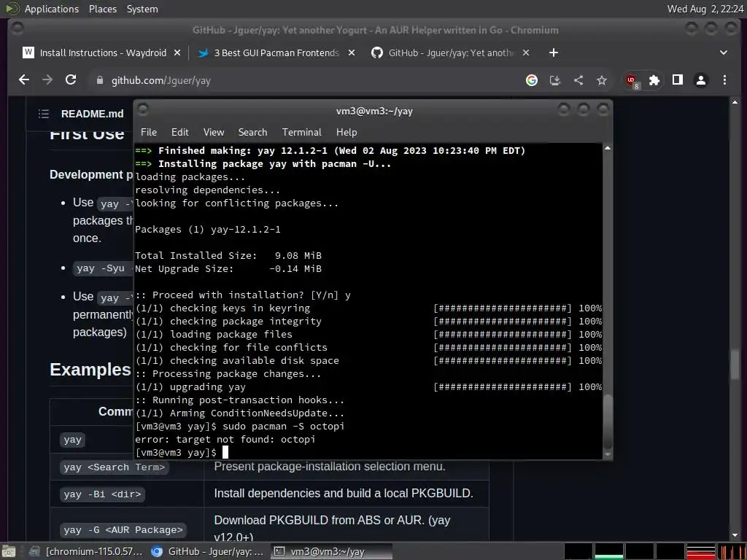
Task: Close the 3 Best GUI Pacman Frontends tab
Action: (x=352, y=52)
